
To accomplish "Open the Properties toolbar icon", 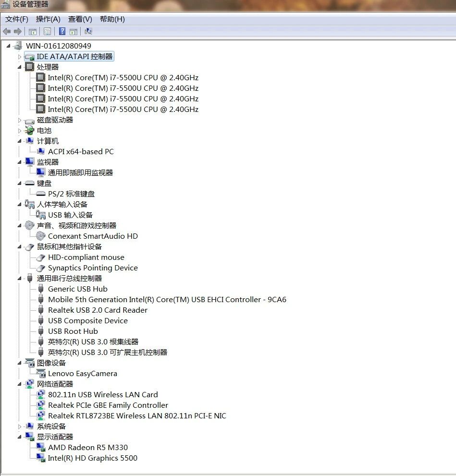I will [x=48, y=31].
